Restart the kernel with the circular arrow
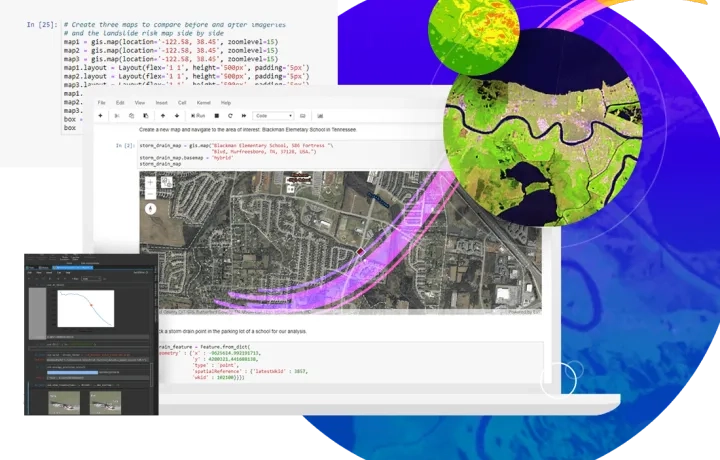Image resolution: width=720 pixels, height=460 pixels. (x=230, y=116)
